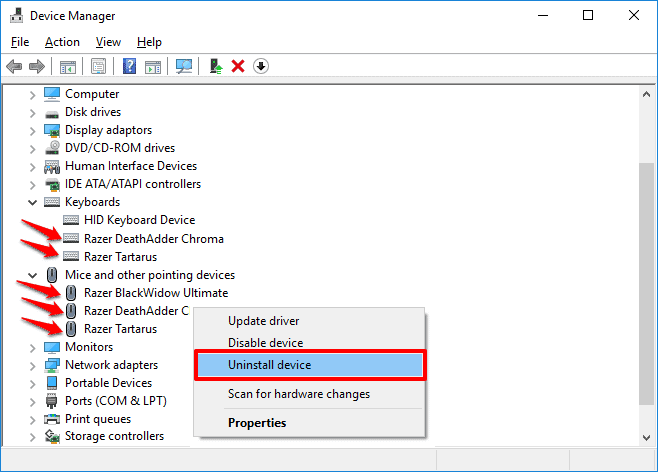Click the Computer category monitor icon
The width and height of the screenshot is (658, 472).
click(x=52, y=94)
